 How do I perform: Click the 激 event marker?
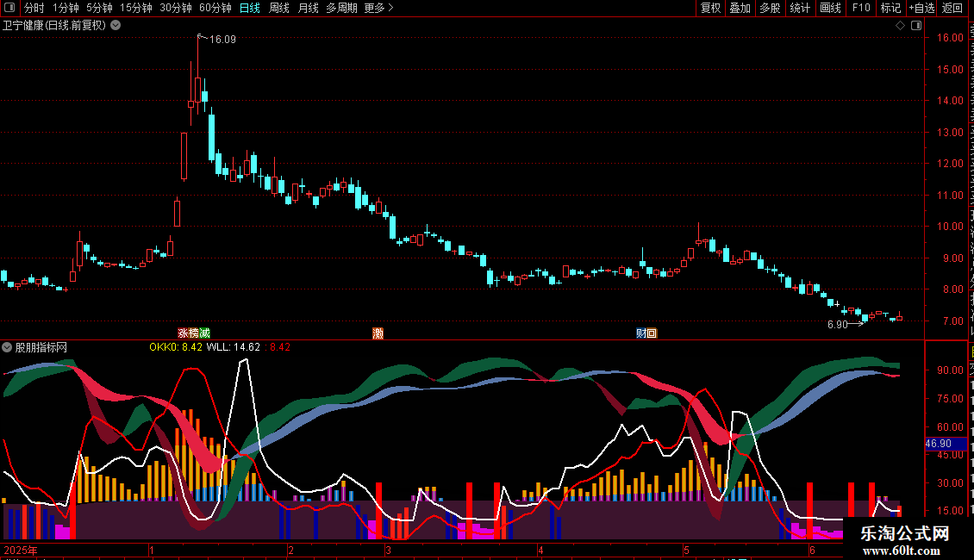pos(378,333)
